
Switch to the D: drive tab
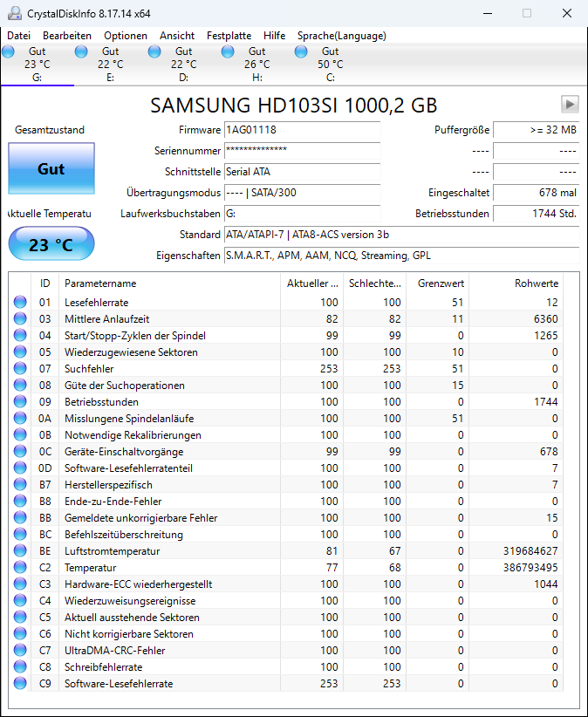[184, 65]
